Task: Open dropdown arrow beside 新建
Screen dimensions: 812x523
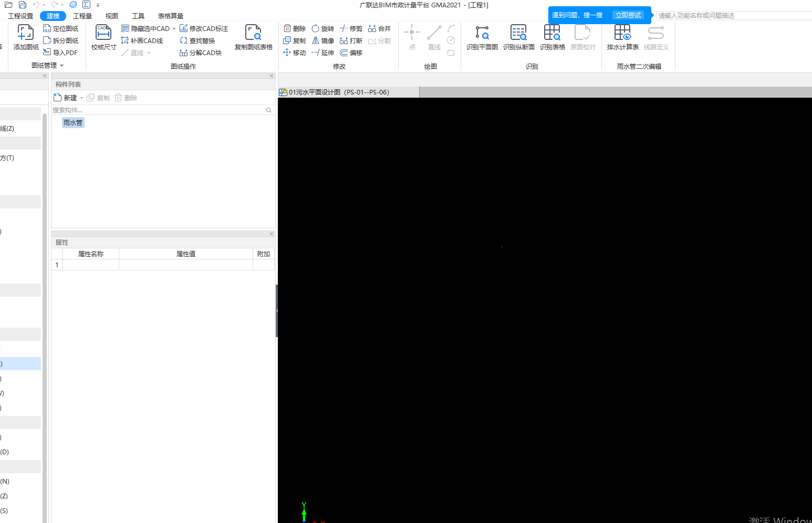Action: pos(81,98)
